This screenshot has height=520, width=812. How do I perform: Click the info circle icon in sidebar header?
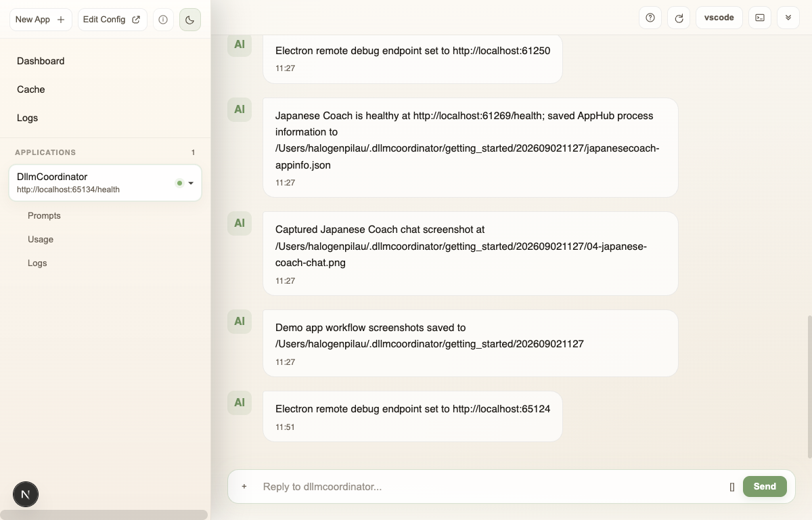(x=163, y=20)
